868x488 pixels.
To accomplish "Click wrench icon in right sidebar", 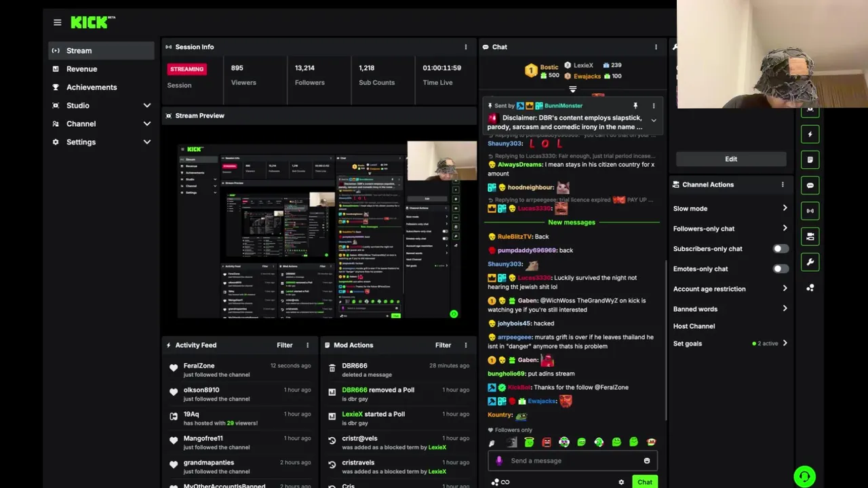I will (x=810, y=262).
